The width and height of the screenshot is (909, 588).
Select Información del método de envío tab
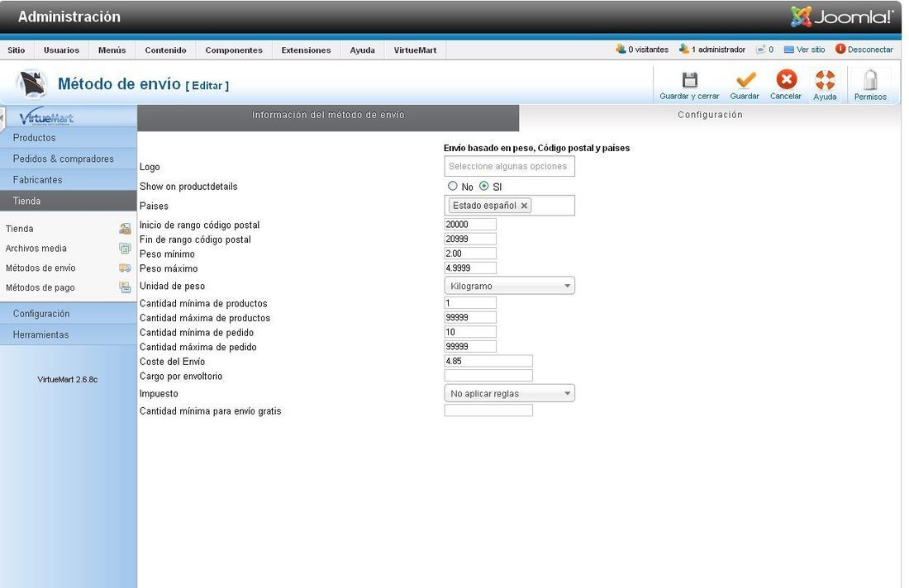pyautogui.click(x=328, y=117)
